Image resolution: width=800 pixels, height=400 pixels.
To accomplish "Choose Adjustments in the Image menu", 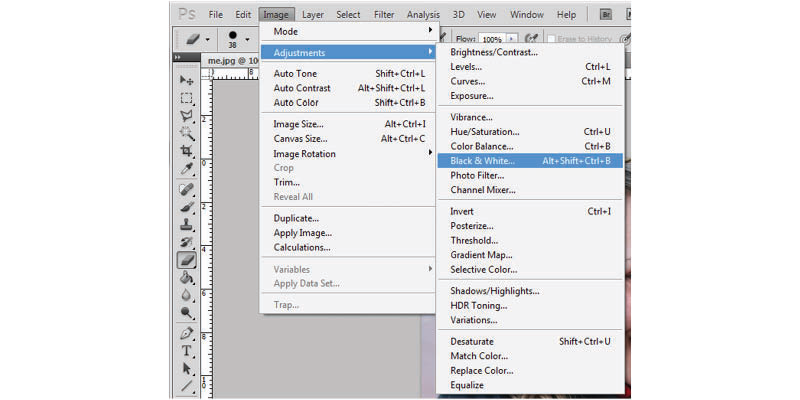I will [347, 53].
